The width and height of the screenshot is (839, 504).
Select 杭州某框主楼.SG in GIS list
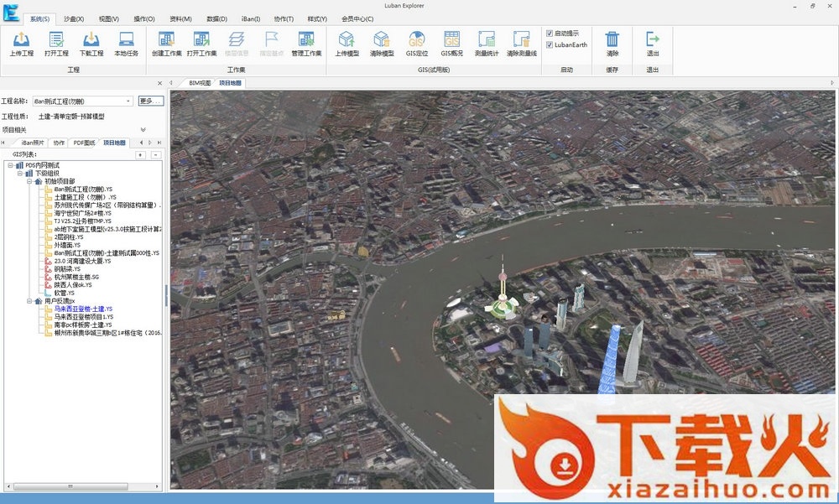(x=76, y=277)
